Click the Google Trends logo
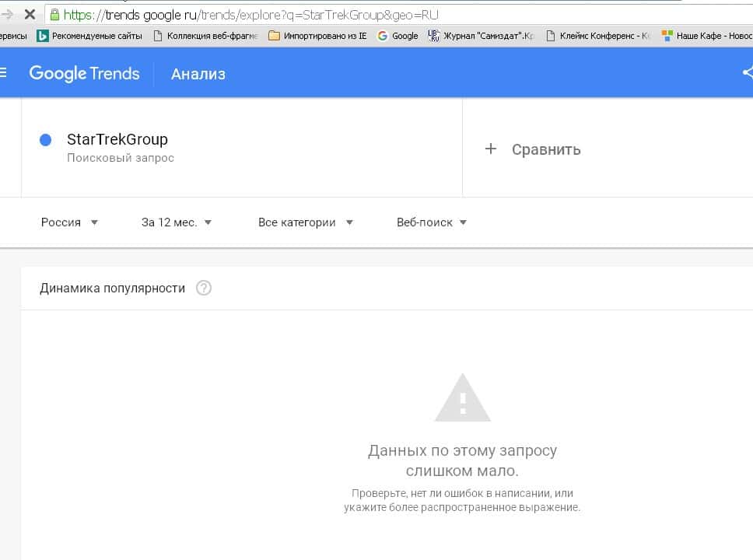 [84, 74]
